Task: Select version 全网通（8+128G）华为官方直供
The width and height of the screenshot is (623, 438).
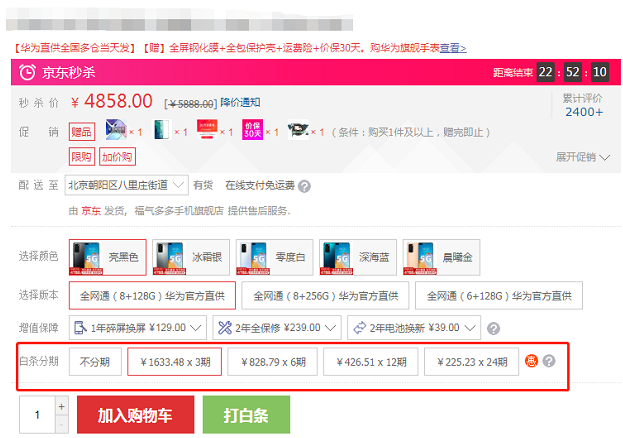Action: coord(152,295)
